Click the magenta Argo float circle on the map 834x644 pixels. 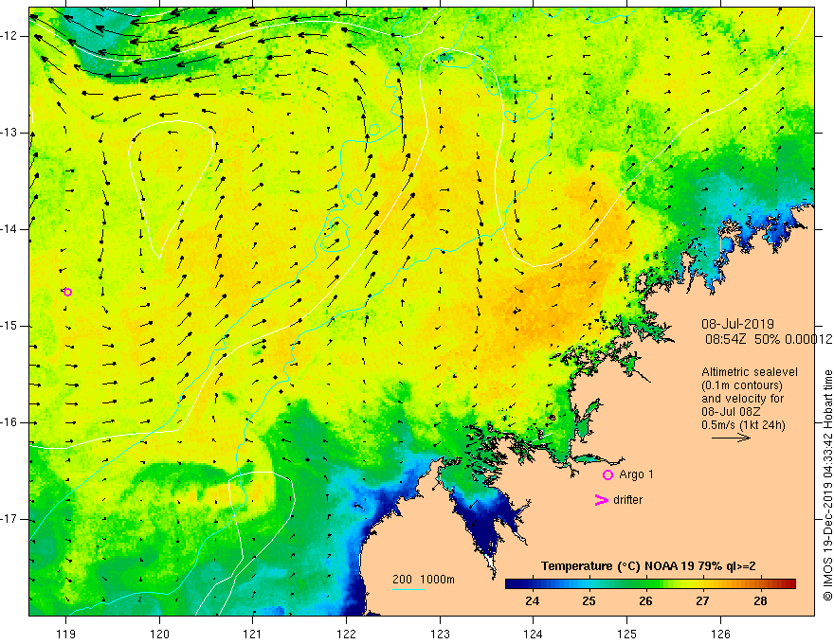coord(67,292)
